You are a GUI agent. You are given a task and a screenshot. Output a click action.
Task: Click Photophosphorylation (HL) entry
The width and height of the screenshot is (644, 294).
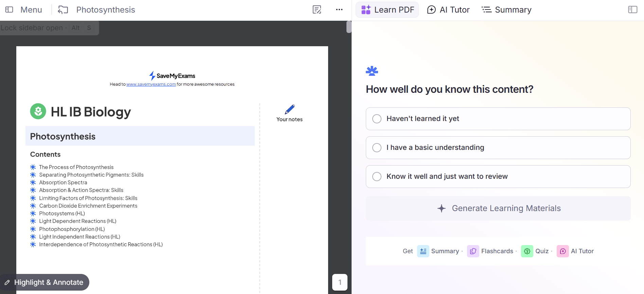click(72, 229)
